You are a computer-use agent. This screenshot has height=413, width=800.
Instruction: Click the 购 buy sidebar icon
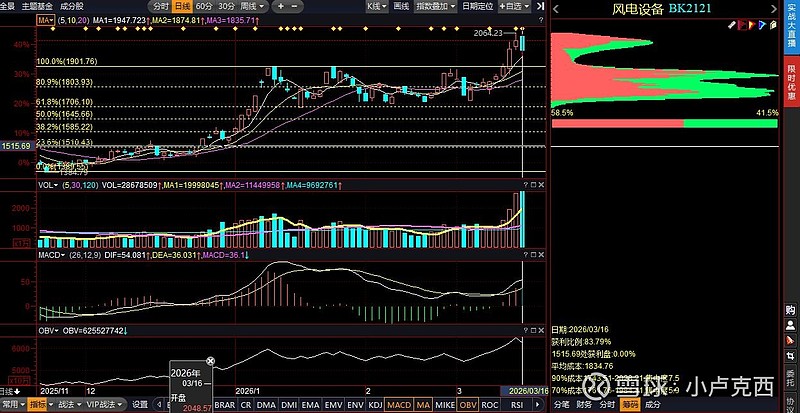tap(790, 310)
